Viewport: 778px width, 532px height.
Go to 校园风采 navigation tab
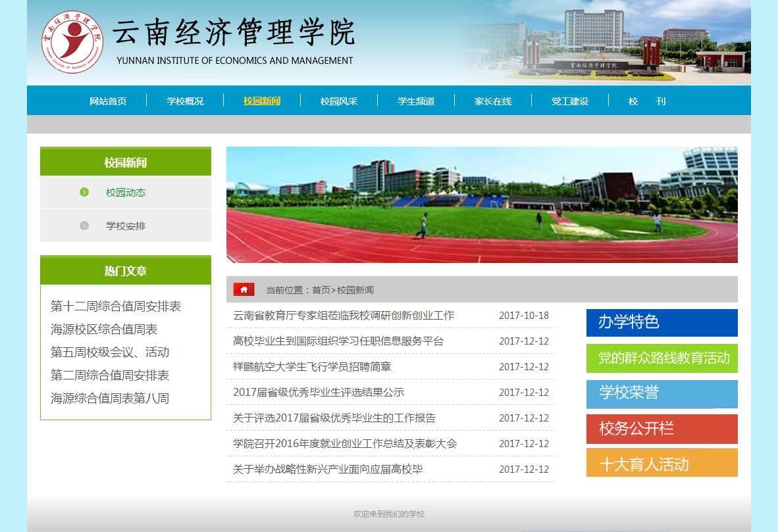click(339, 101)
